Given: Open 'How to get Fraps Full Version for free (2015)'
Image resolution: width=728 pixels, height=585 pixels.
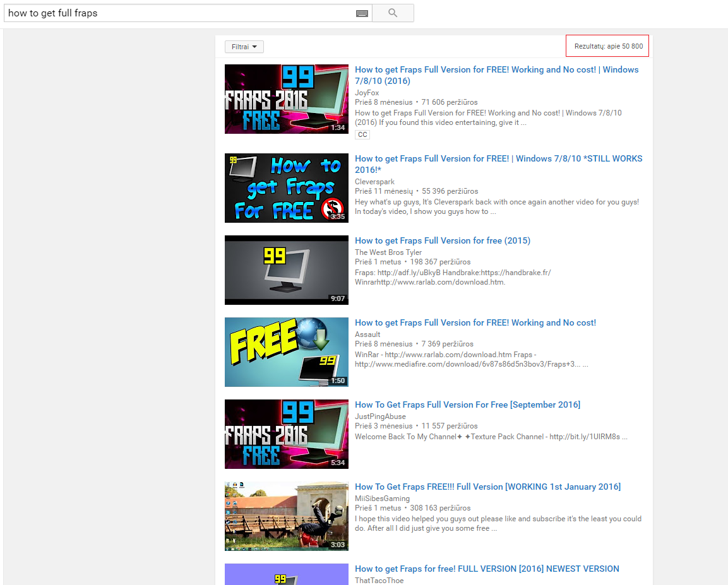Looking at the screenshot, I should pos(443,241).
